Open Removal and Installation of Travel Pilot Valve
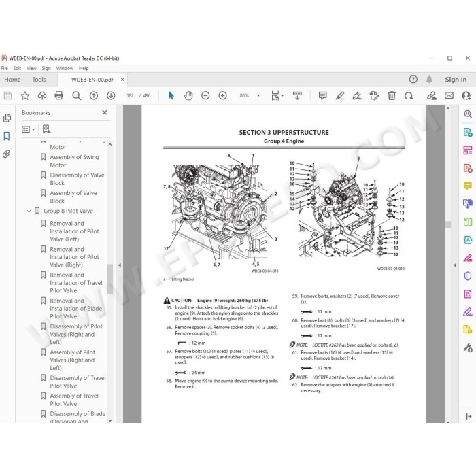Screen dimensions: 476x476 76,283
